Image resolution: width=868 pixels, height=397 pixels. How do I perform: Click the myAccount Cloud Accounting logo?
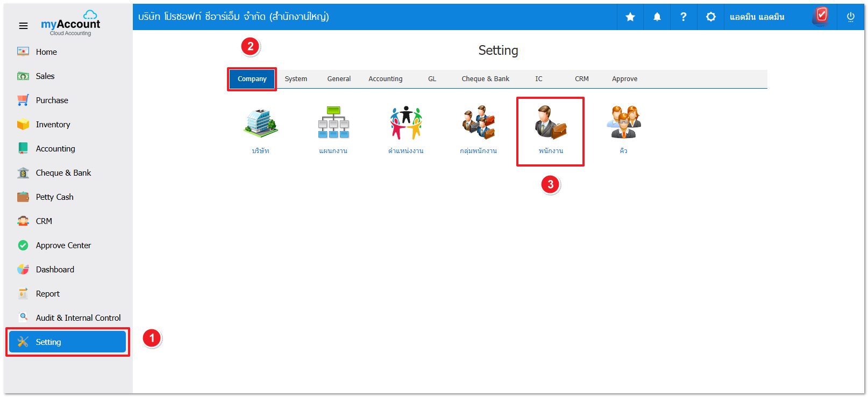(70, 23)
